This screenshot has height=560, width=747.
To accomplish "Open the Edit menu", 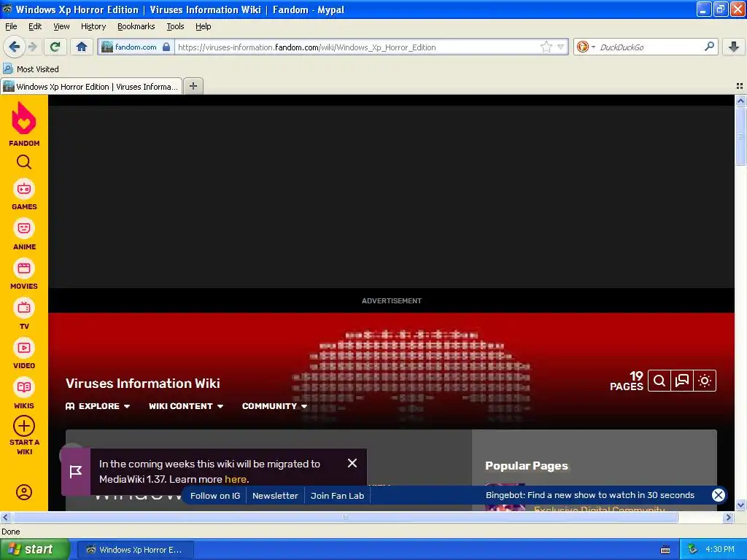I will (x=35, y=26).
